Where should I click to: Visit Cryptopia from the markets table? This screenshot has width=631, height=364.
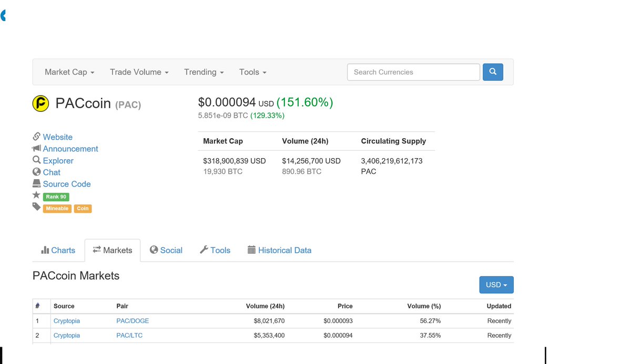pos(66,320)
